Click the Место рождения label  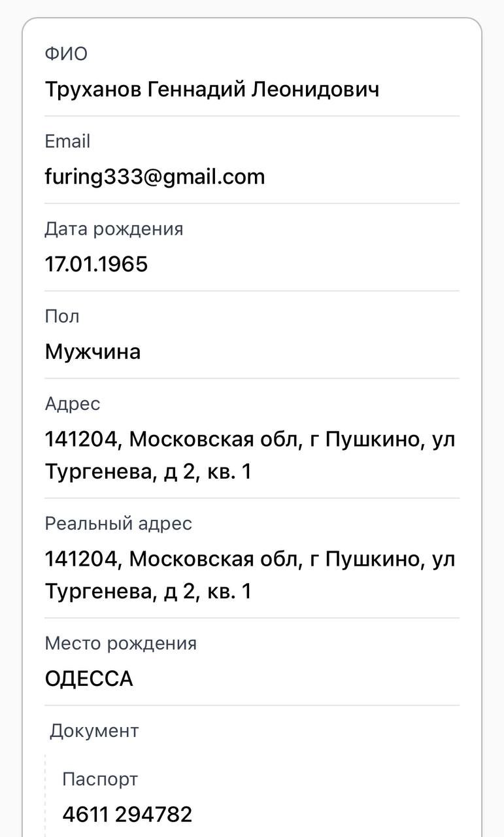(120, 643)
